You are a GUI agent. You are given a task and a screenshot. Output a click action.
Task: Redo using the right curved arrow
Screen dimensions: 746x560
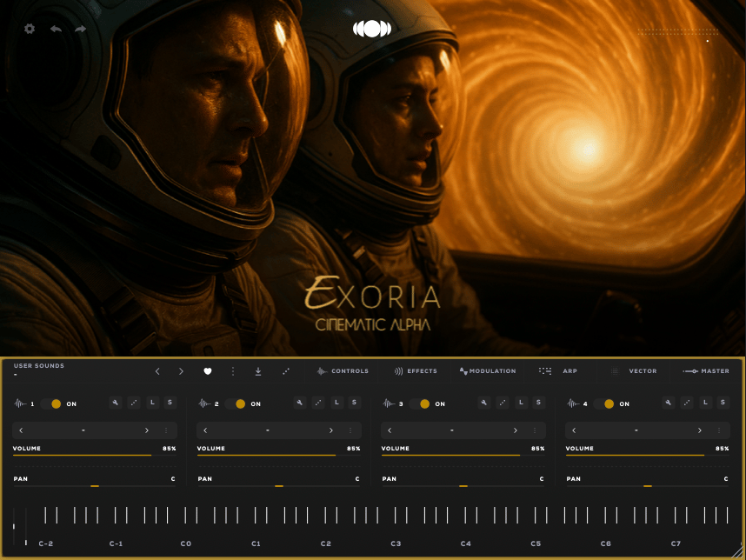point(80,29)
